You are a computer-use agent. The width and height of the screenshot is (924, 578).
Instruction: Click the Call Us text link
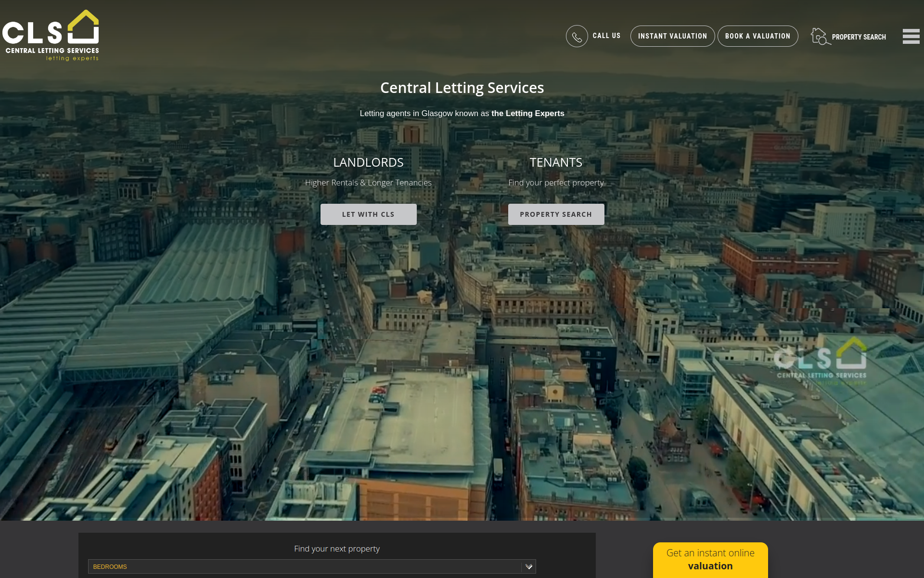(x=606, y=36)
